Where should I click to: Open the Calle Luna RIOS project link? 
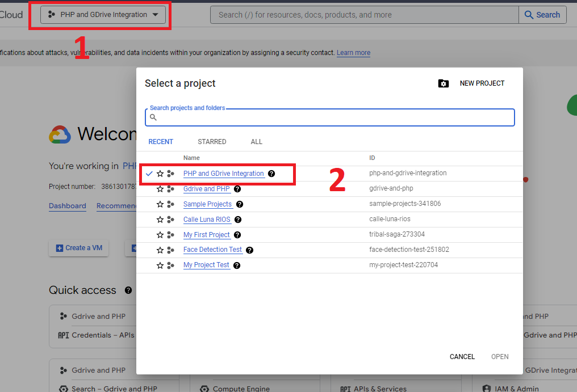(207, 220)
